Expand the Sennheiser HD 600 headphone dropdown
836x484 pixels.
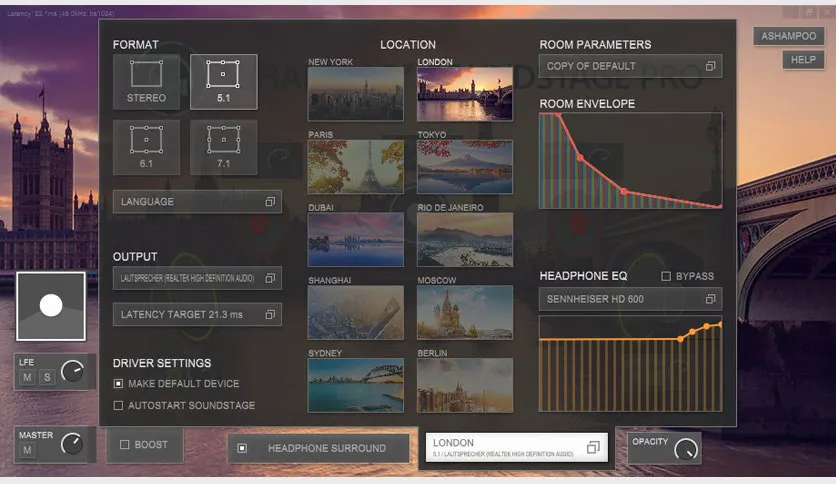coord(630,299)
